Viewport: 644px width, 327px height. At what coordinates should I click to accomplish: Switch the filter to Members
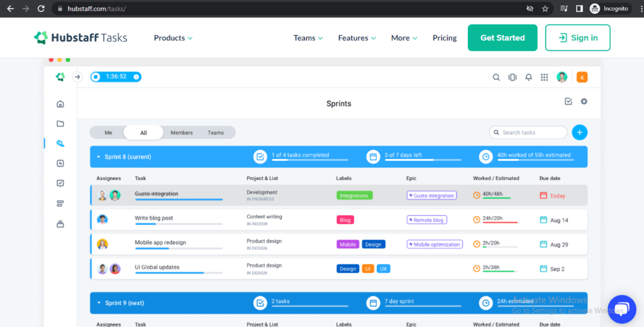coord(182,133)
